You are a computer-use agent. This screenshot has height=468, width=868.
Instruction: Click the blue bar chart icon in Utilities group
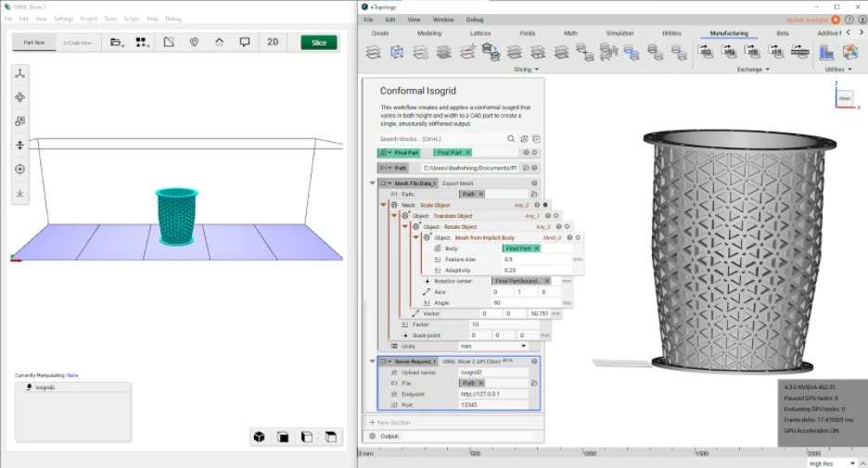pos(826,52)
